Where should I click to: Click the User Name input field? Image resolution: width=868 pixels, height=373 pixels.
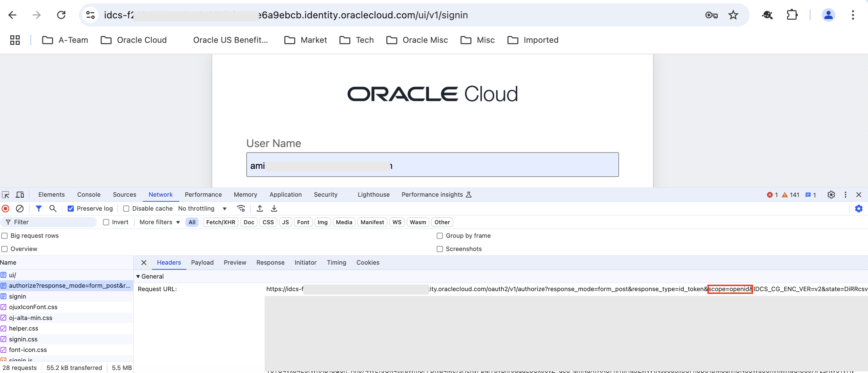[x=432, y=165]
